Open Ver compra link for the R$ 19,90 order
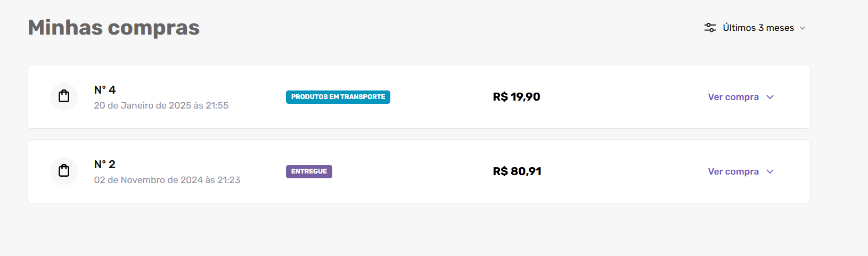The height and width of the screenshot is (256, 868). 733,97
